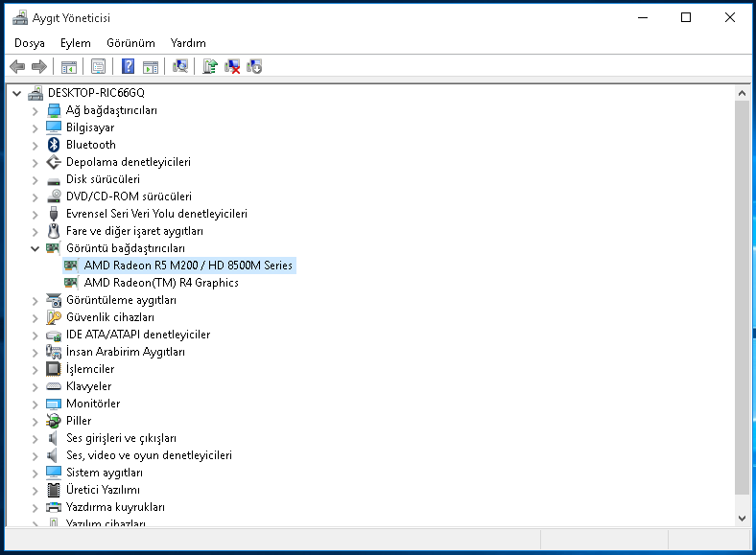Open the Yardım menu
The image size is (756, 555).
188,43
